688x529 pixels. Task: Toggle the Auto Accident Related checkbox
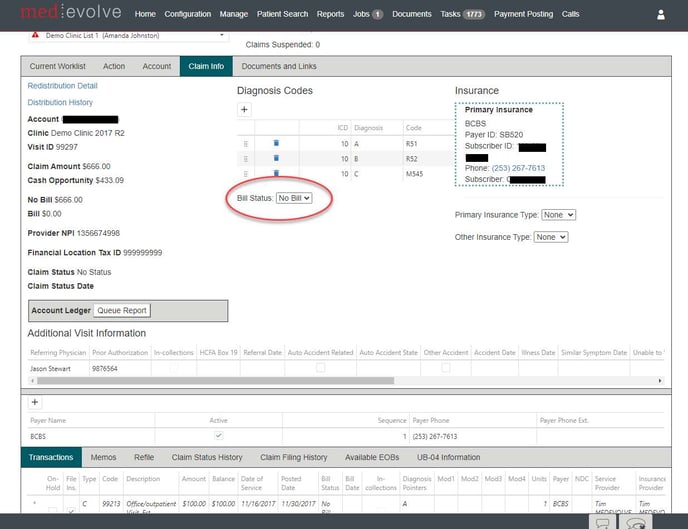click(321, 368)
